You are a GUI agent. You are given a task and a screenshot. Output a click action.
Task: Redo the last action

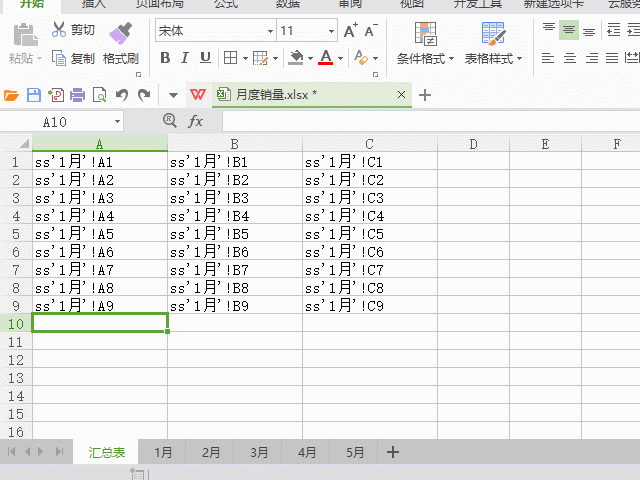144,95
